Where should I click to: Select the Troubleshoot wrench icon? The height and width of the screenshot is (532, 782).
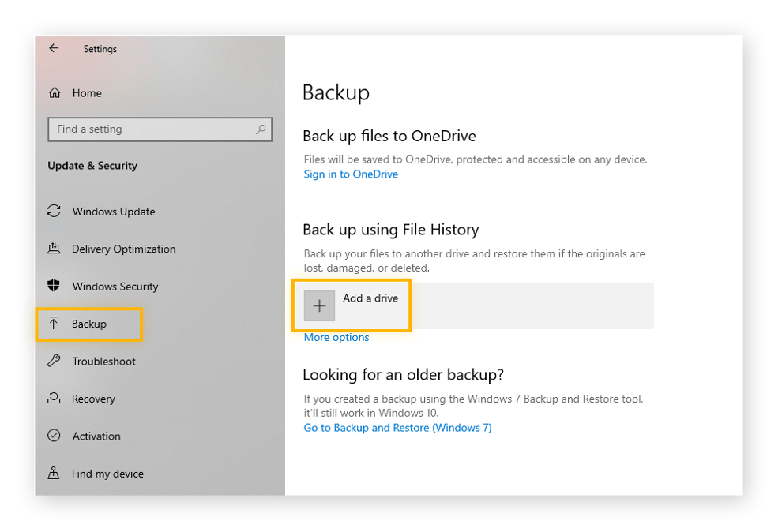click(x=54, y=361)
